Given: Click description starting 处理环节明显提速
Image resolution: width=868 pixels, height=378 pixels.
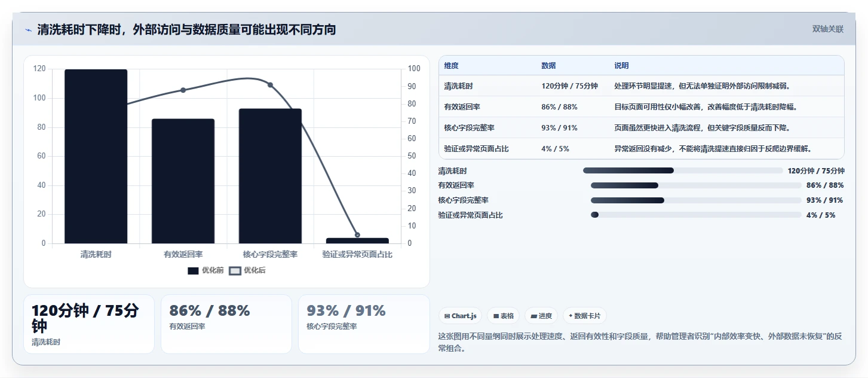Looking at the screenshot, I should click(x=702, y=86).
